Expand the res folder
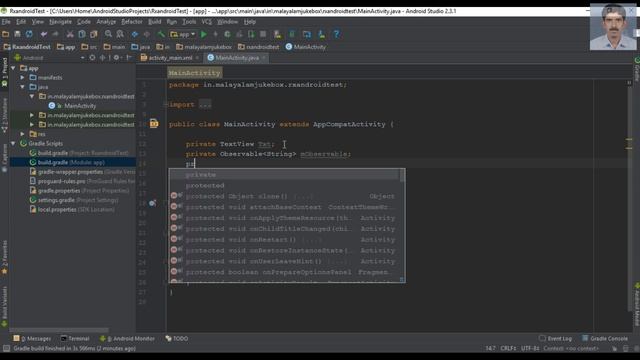The image size is (640, 360). tap(23, 134)
